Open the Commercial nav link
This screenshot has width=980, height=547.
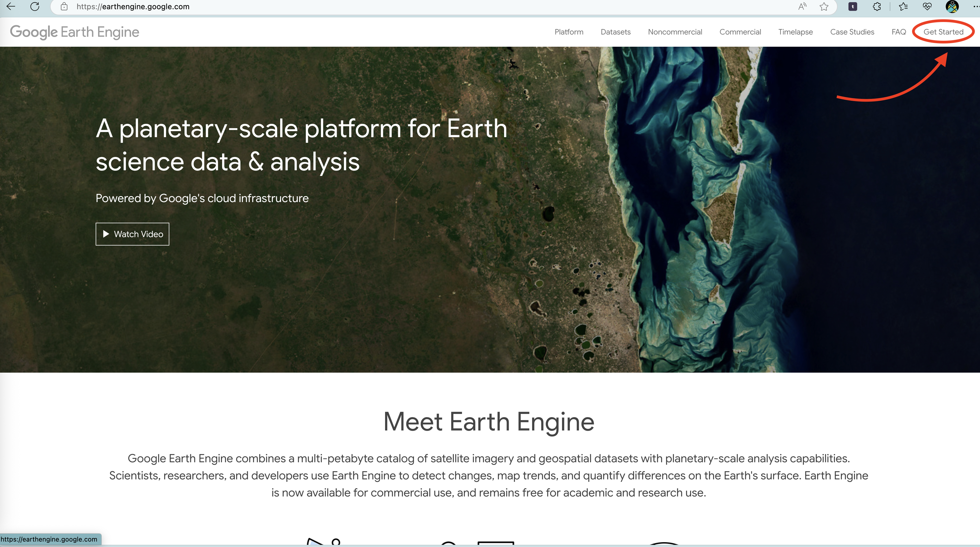click(740, 32)
